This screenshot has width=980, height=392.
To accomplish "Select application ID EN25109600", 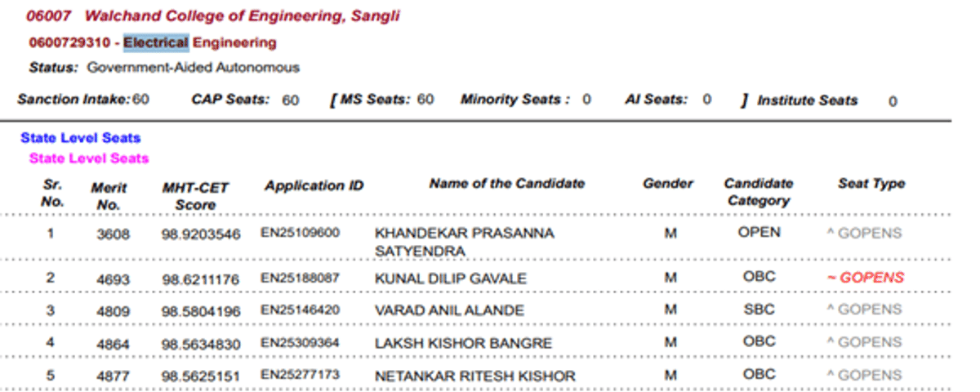I will pyautogui.click(x=300, y=233).
